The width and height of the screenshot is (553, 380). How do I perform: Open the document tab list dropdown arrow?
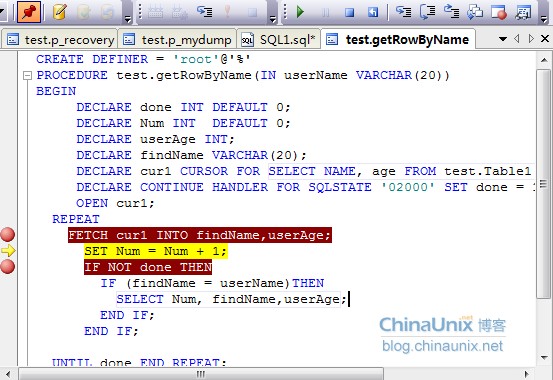[x=503, y=39]
